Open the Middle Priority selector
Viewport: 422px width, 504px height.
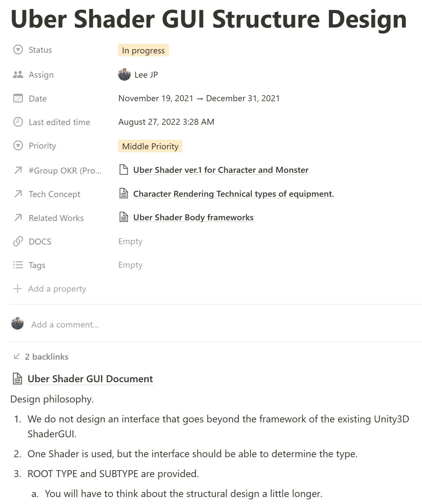(150, 146)
